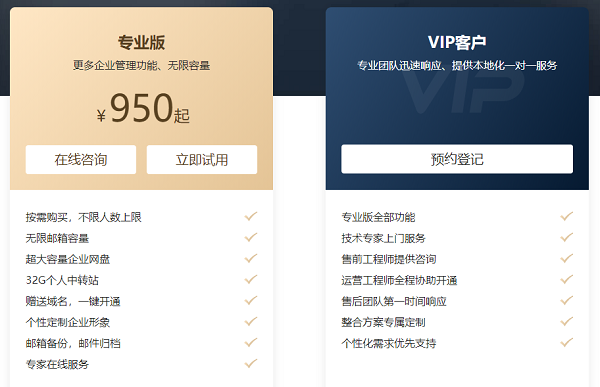Click checkmark next to 32G个人中转站
This screenshot has height=387, width=600.
click(x=251, y=280)
